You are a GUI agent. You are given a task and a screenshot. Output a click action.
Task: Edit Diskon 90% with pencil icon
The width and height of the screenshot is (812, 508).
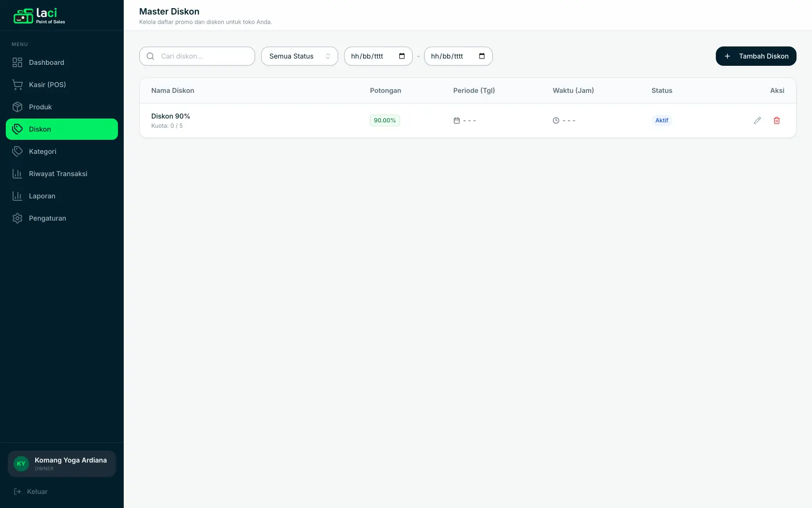[757, 120]
